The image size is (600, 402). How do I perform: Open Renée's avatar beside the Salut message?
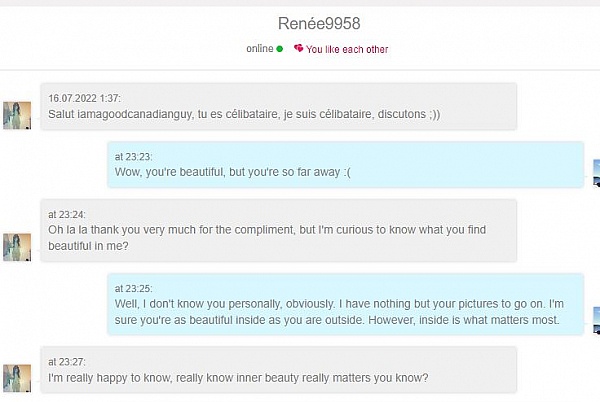(17, 115)
